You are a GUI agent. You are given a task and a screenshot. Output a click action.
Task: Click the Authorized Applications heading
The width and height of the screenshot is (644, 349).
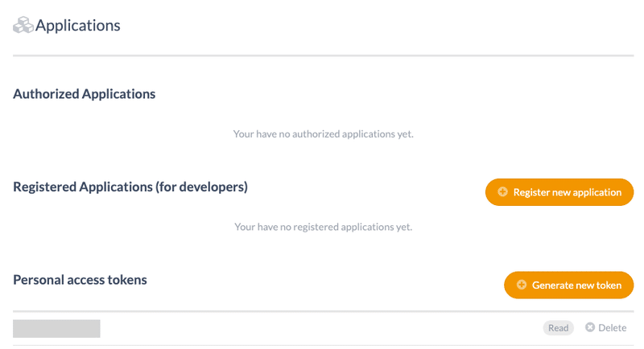coord(85,94)
